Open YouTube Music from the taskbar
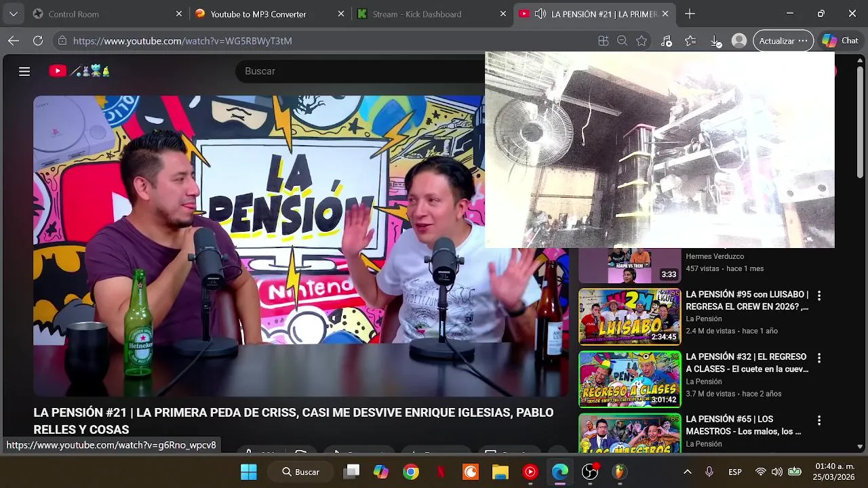The height and width of the screenshot is (488, 868). click(530, 472)
